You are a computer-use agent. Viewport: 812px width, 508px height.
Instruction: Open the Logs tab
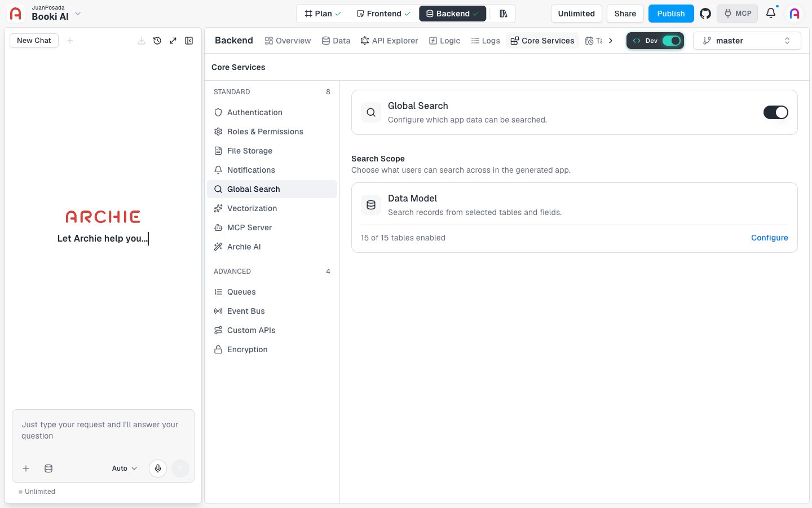pos(486,41)
